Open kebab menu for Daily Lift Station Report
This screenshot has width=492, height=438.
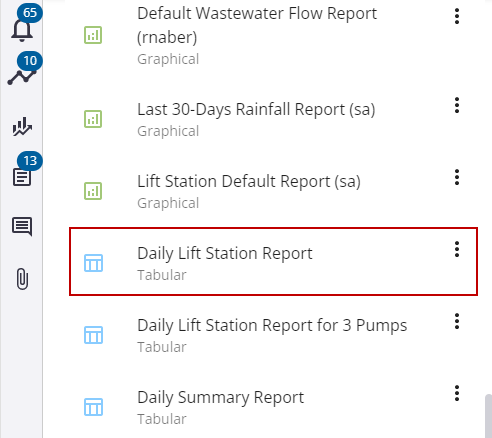pos(457,249)
